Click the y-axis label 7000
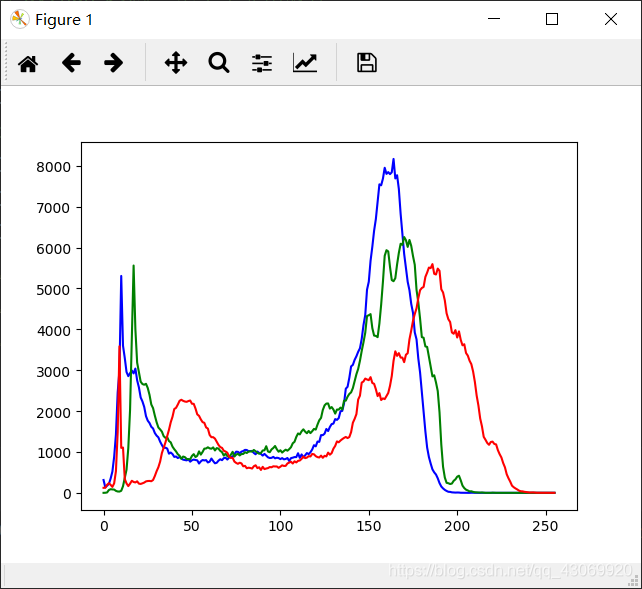The height and width of the screenshot is (589, 642). pos(54,208)
